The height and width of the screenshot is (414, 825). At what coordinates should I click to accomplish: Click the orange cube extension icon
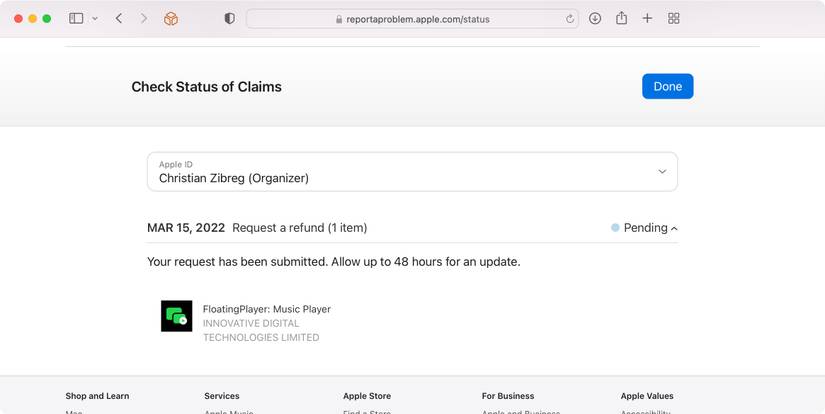[x=171, y=19]
